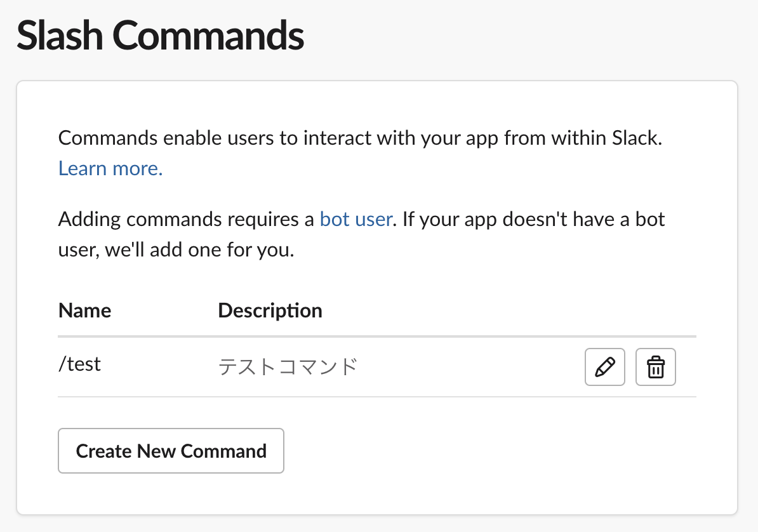
Task: Click the Slash Commands page heading
Action: click(x=160, y=36)
